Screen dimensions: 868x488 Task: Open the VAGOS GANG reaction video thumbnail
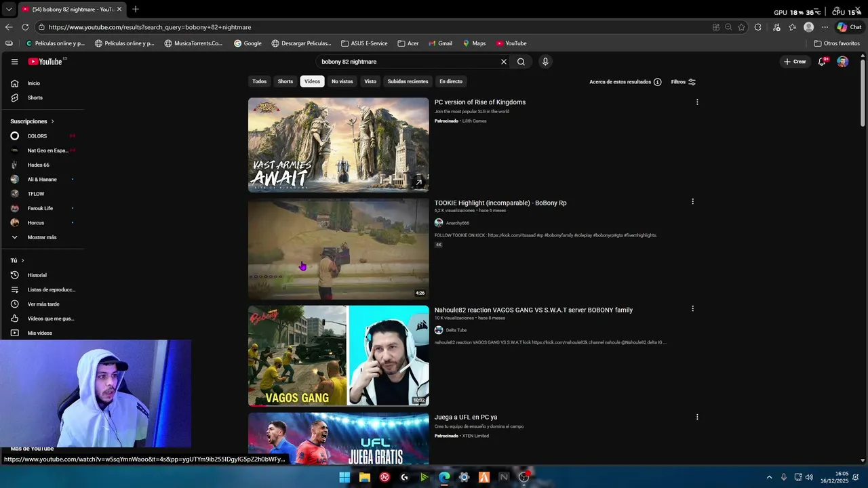(338, 356)
